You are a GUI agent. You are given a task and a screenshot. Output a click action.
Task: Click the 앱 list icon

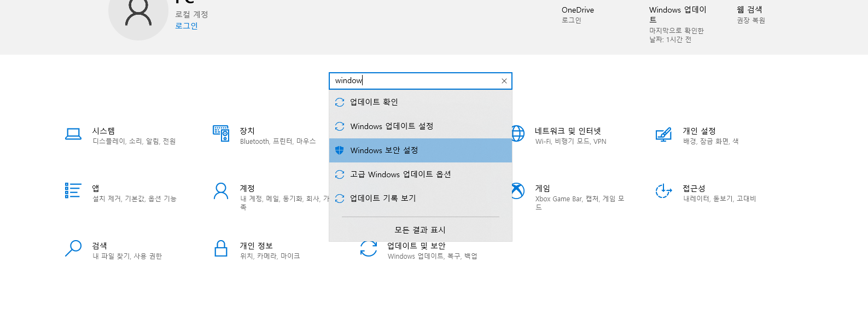coord(73,190)
